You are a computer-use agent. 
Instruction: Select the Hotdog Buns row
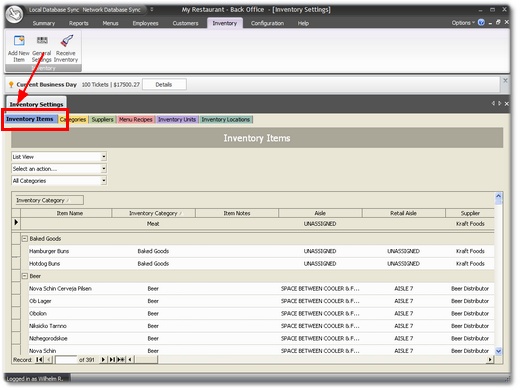[x=261, y=263]
